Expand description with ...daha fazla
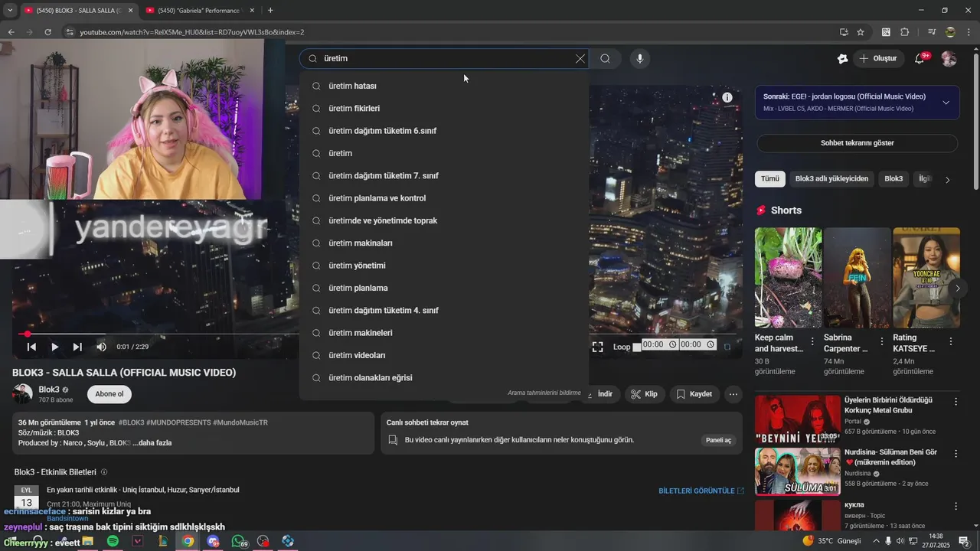This screenshot has width=980, height=551. 152,443
